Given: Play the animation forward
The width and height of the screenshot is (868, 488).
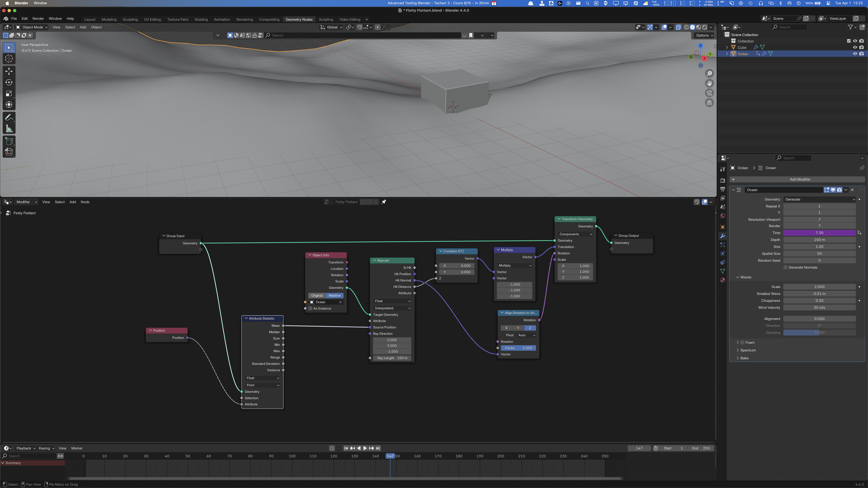Looking at the screenshot, I should click(365, 448).
